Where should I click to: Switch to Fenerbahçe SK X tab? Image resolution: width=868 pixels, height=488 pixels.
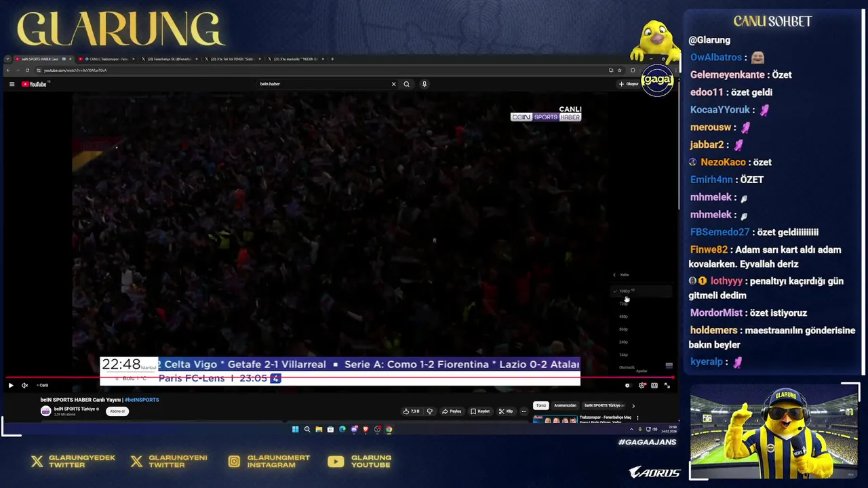(170, 59)
